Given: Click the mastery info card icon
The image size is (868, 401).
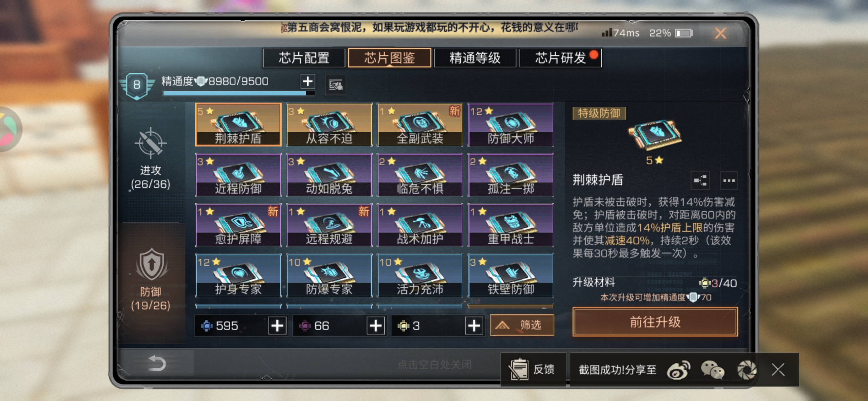Looking at the screenshot, I should pos(335,85).
